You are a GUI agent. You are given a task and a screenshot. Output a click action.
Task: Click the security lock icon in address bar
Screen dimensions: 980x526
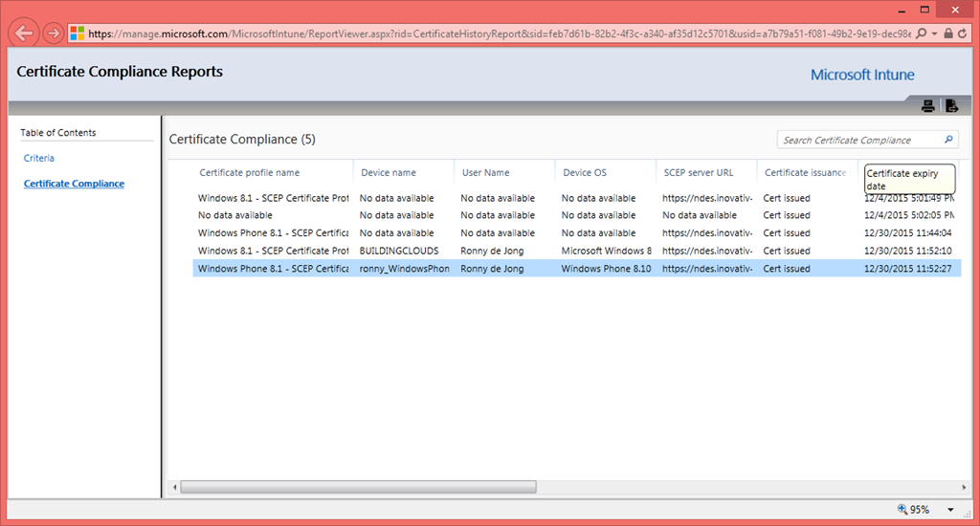click(947, 33)
